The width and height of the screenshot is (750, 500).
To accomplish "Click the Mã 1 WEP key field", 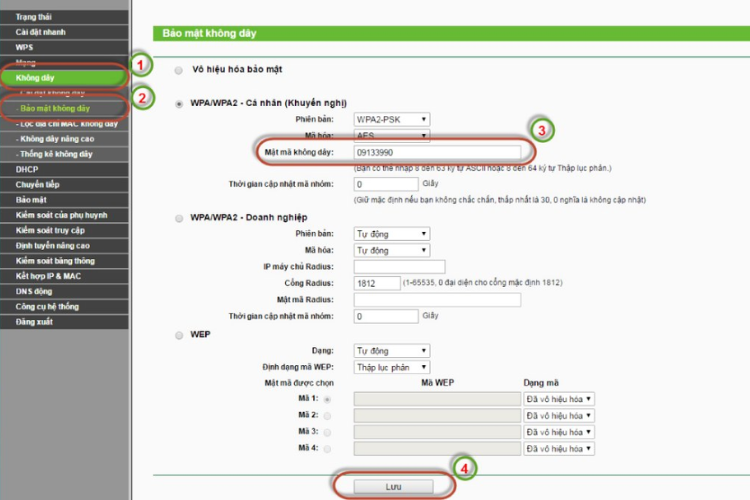I will (437, 399).
